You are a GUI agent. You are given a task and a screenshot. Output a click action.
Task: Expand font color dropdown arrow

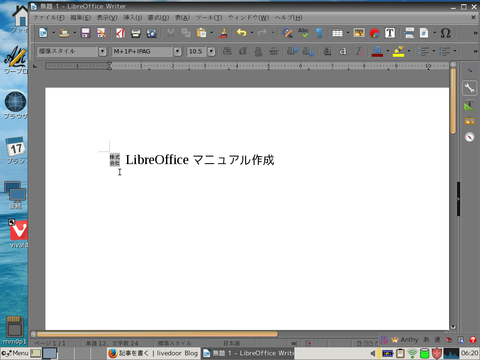[387, 51]
